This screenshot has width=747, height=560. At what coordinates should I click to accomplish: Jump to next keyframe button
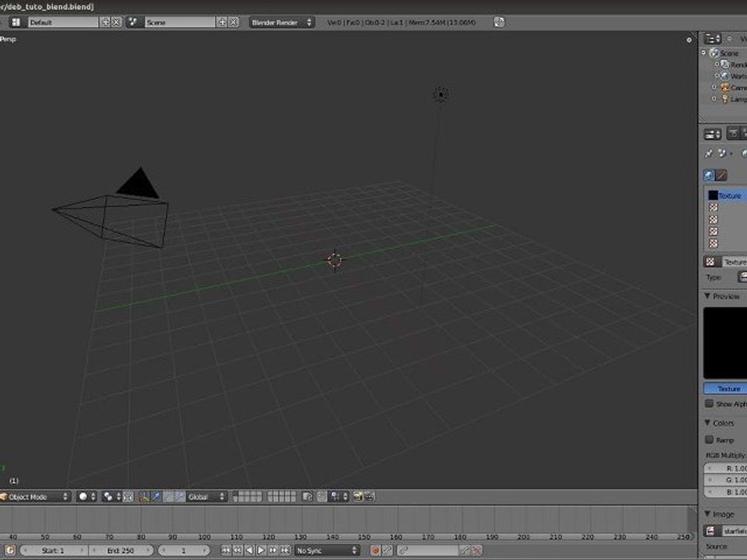pyautogui.click(x=273, y=551)
